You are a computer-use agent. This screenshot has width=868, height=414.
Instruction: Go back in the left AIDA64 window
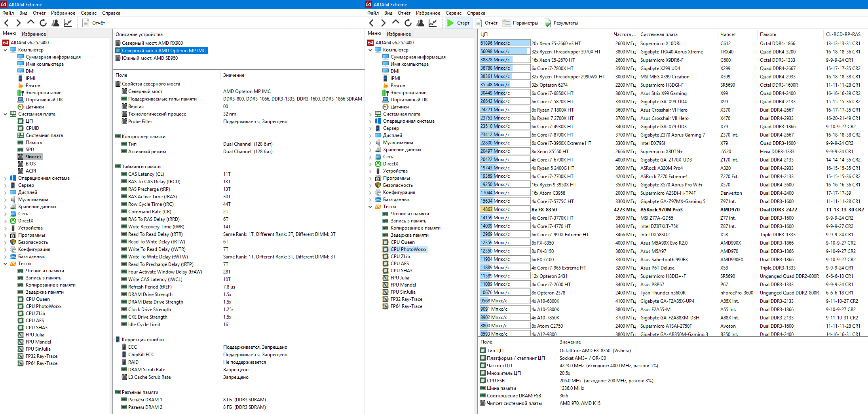[7, 23]
